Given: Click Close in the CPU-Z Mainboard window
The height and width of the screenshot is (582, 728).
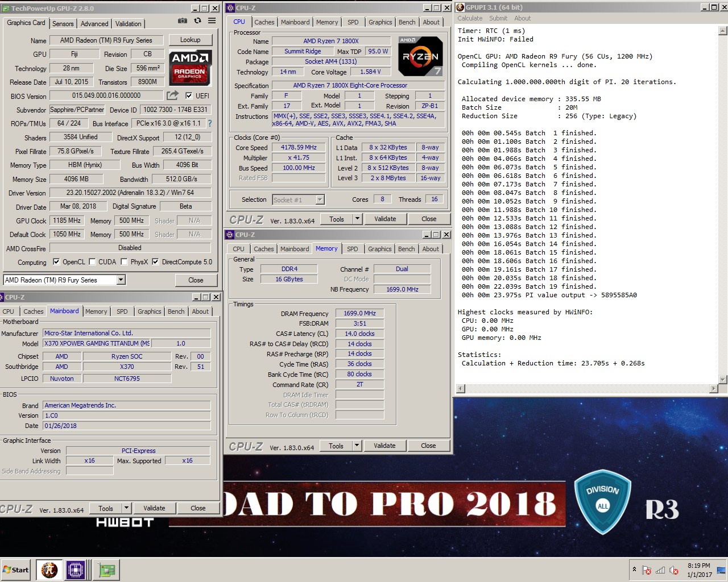Looking at the screenshot, I should pyautogui.click(x=198, y=508).
